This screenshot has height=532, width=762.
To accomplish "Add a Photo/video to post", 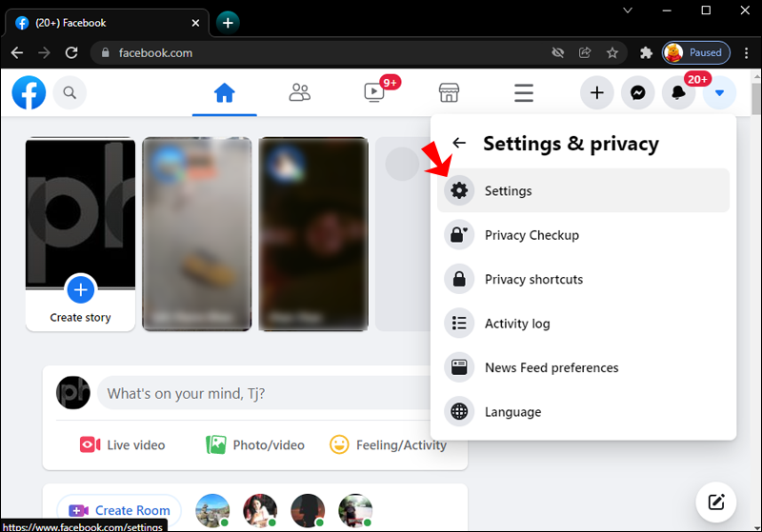I will click(x=255, y=444).
